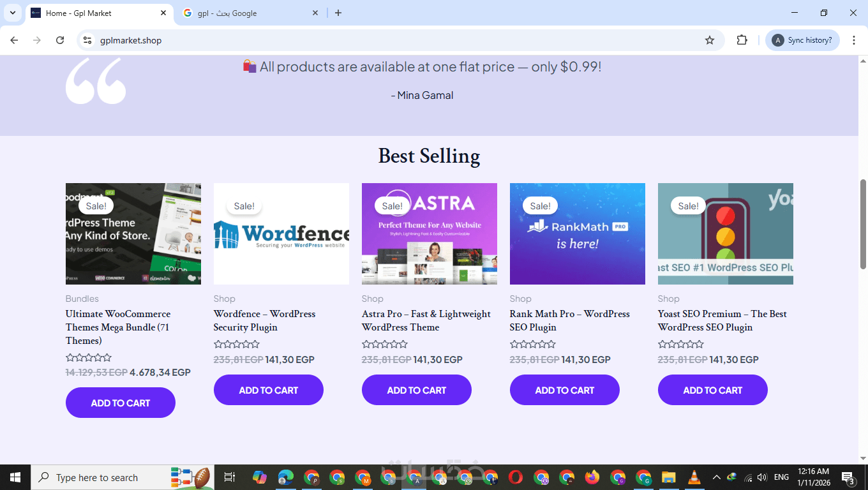
Task: Open the Ultimate WooCommerce Themes Mega Bundle thumbnail
Action: click(x=133, y=234)
